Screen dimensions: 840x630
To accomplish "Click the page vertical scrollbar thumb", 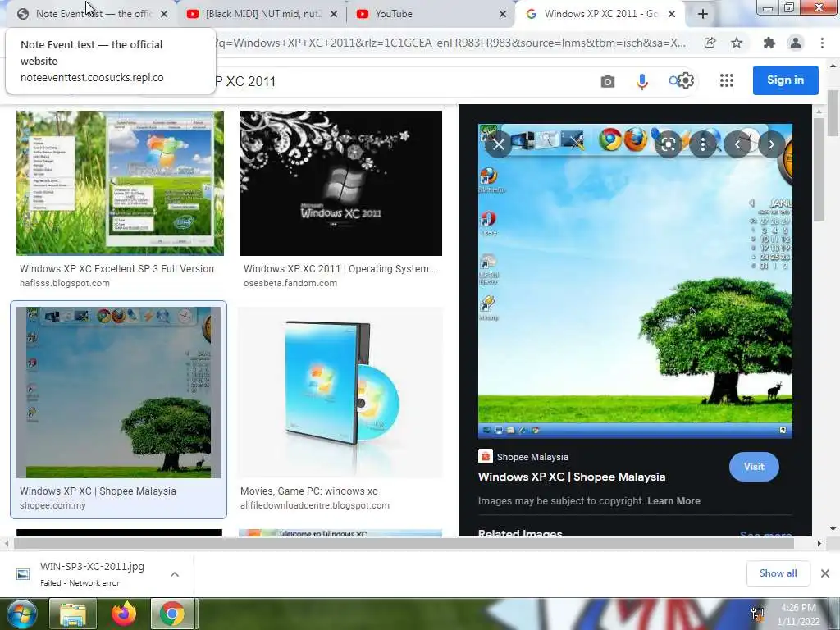I will coord(833,113).
